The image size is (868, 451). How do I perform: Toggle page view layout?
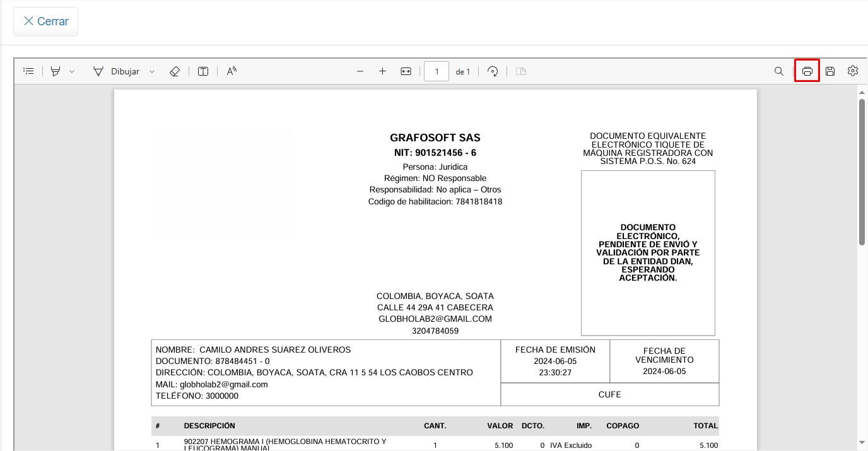click(520, 71)
